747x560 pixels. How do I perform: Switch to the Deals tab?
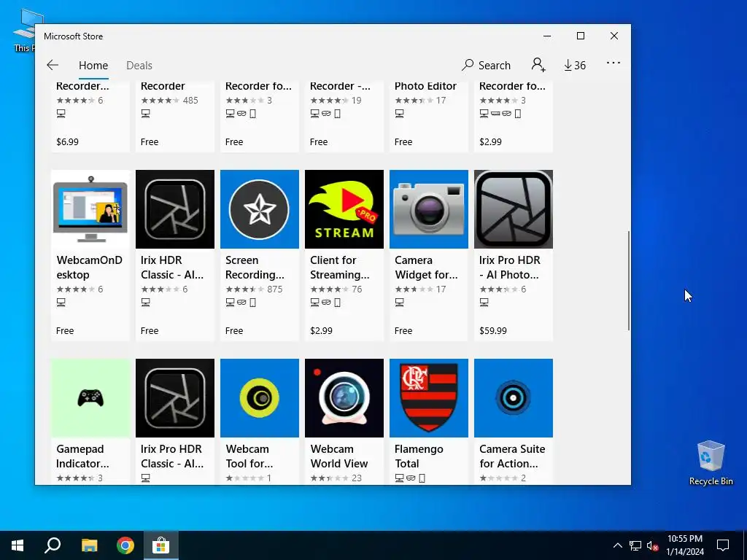(139, 65)
